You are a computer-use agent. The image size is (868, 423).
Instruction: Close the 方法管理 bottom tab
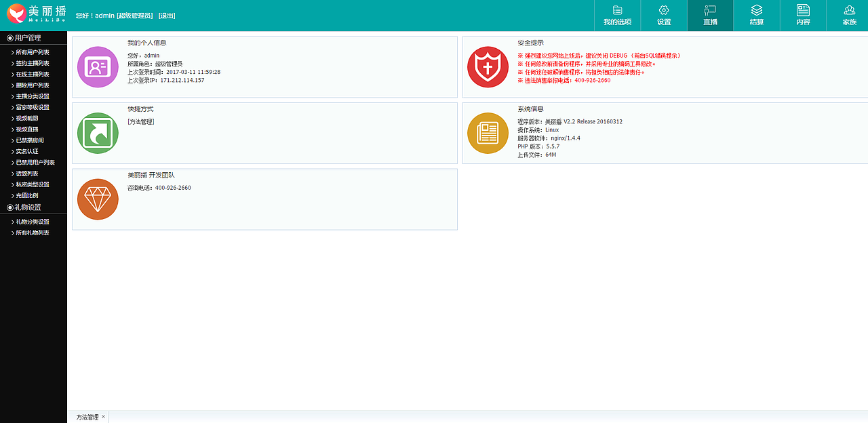point(104,417)
